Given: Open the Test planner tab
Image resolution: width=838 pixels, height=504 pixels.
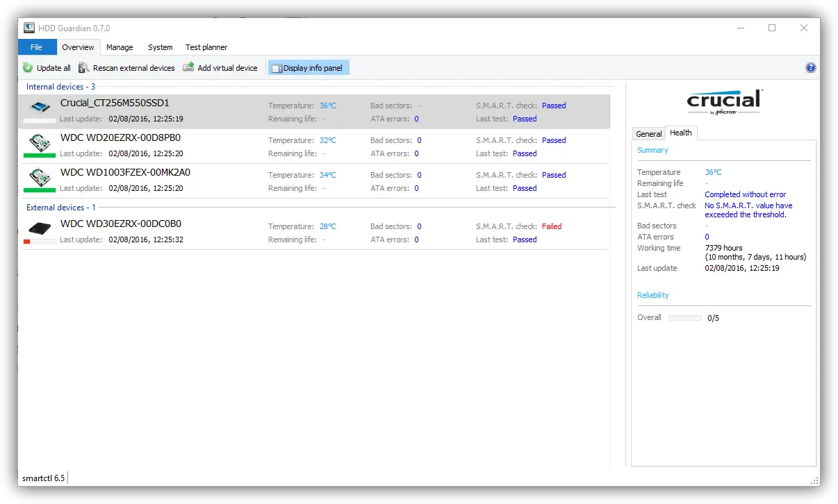Looking at the screenshot, I should [206, 47].
